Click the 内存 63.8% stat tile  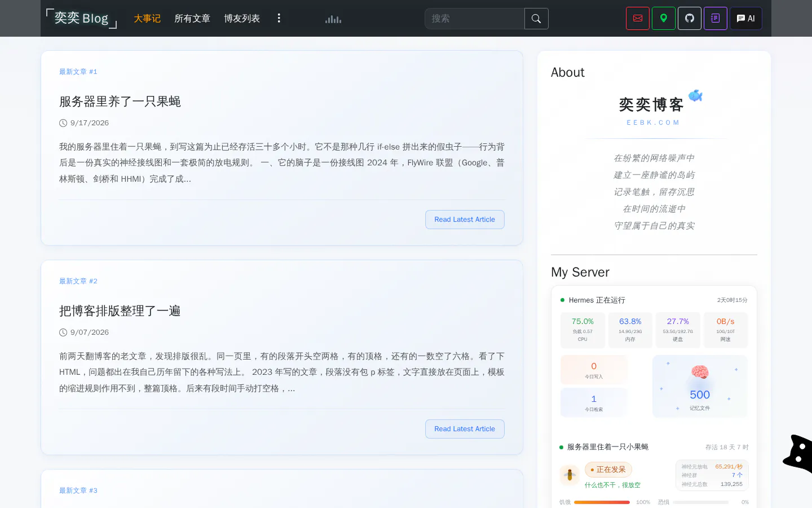tap(630, 330)
